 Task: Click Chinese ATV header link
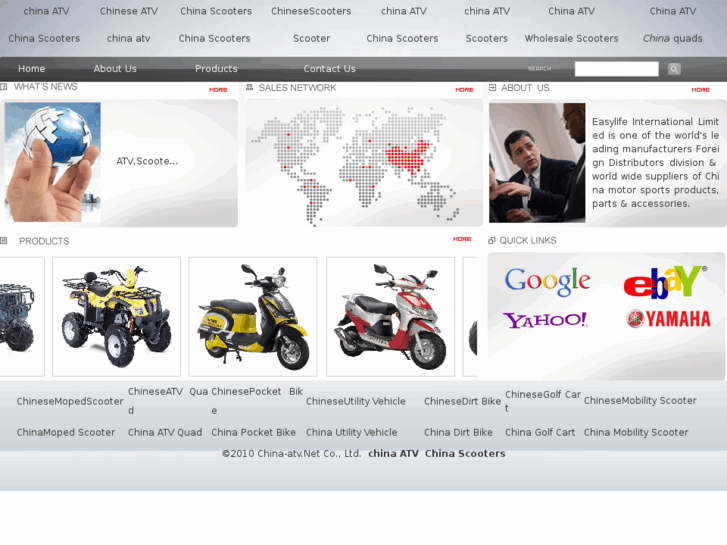click(129, 11)
